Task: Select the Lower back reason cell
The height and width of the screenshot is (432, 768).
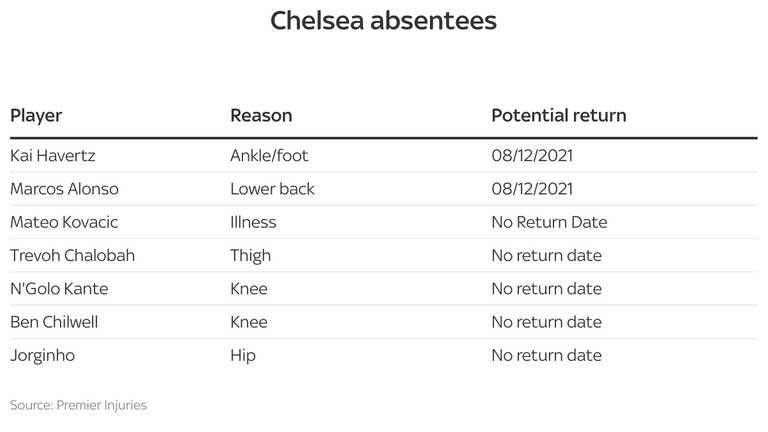Action: click(272, 189)
